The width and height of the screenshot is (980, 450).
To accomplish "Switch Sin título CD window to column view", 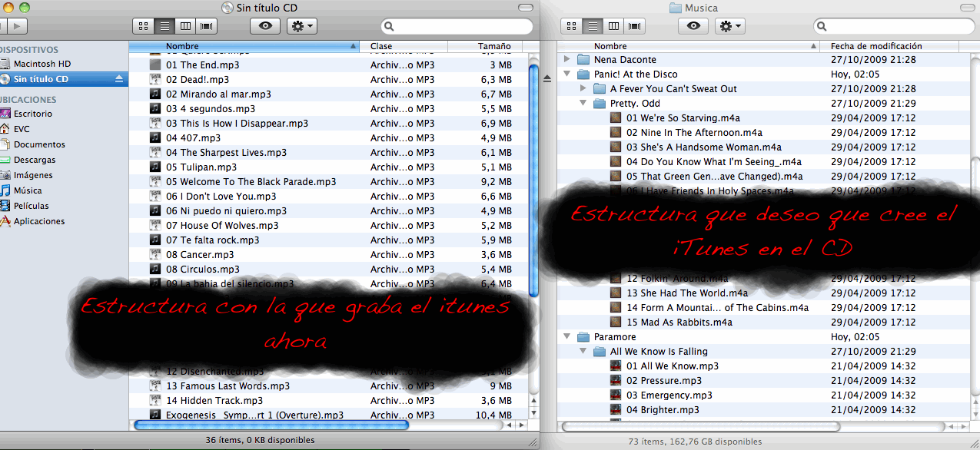I will (x=184, y=26).
